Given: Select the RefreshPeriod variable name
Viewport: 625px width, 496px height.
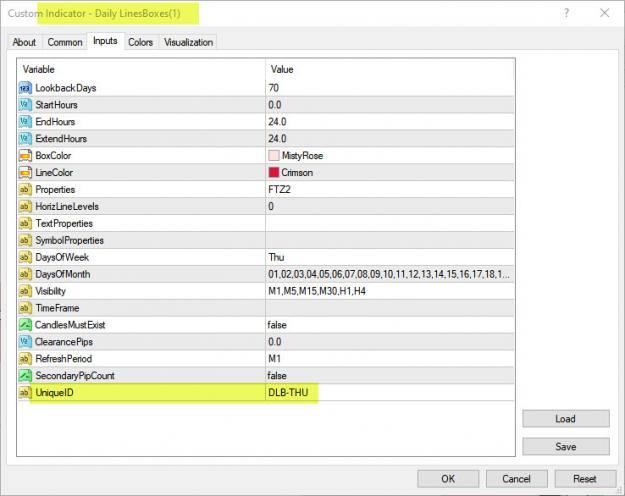Looking at the screenshot, I should tap(64, 359).
